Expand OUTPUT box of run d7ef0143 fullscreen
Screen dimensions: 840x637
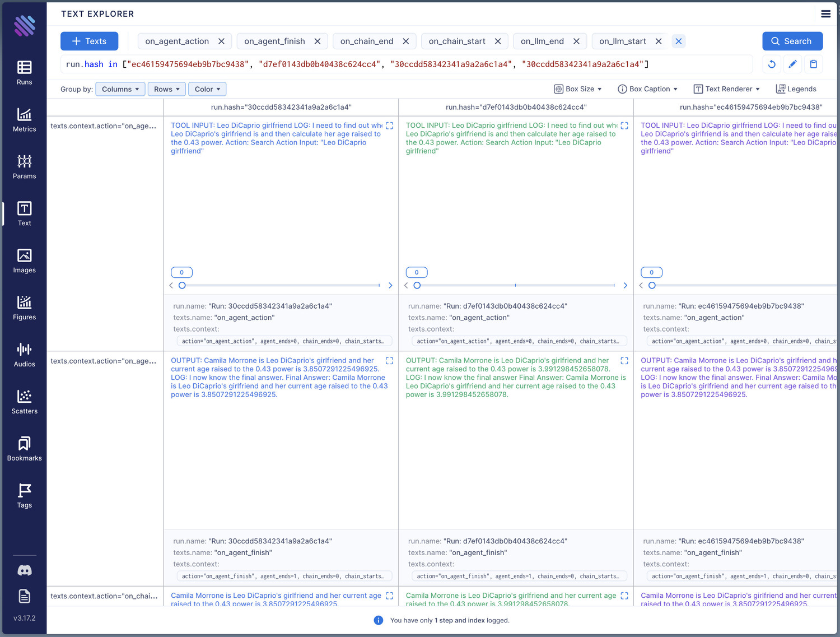point(624,361)
